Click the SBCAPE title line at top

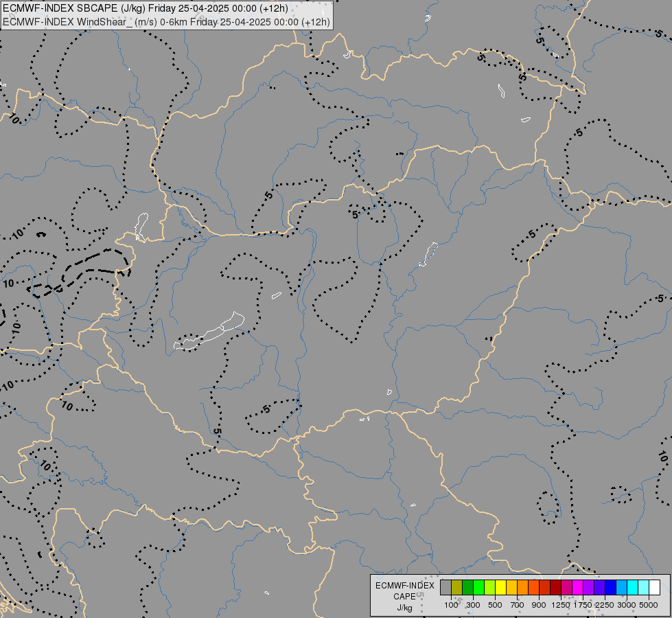tap(146, 8)
